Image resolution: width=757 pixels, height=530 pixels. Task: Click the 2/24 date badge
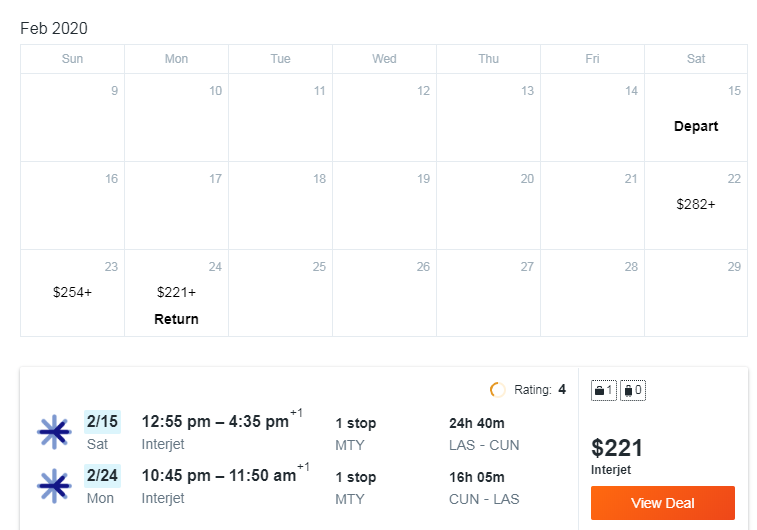click(102, 475)
